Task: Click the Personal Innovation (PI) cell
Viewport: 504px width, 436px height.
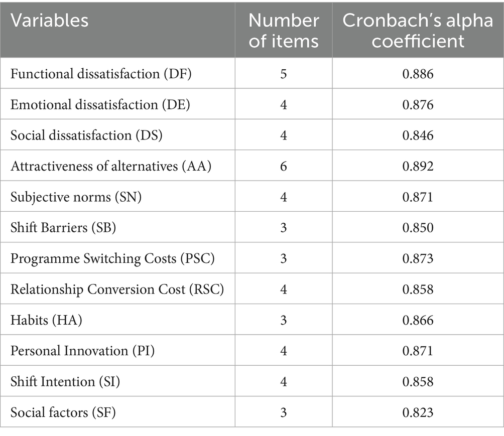Action: click(83, 351)
